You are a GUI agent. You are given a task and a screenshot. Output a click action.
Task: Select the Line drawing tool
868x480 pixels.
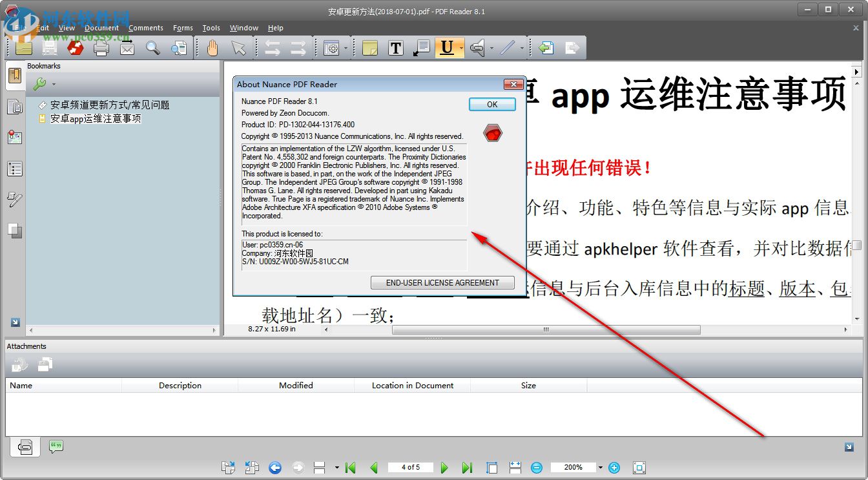(x=508, y=48)
